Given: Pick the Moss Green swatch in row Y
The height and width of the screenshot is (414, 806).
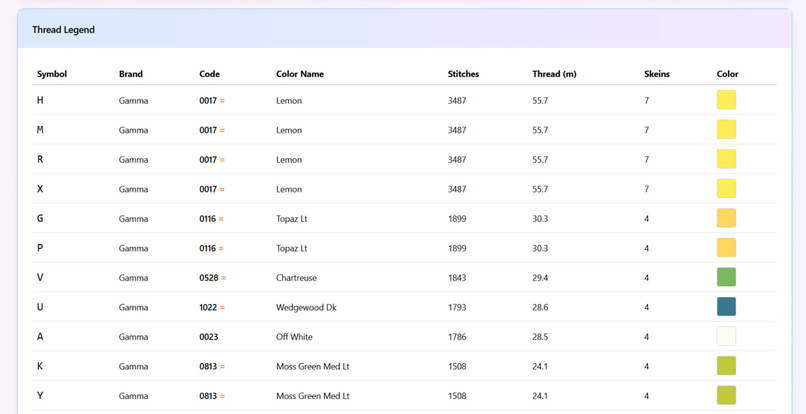Looking at the screenshot, I should click(726, 395).
